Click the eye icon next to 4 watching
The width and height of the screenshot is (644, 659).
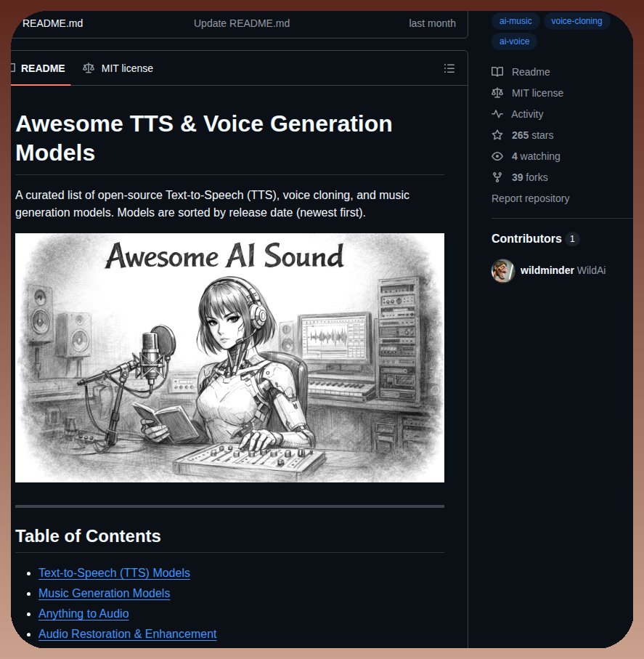pyautogui.click(x=497, y=156)
